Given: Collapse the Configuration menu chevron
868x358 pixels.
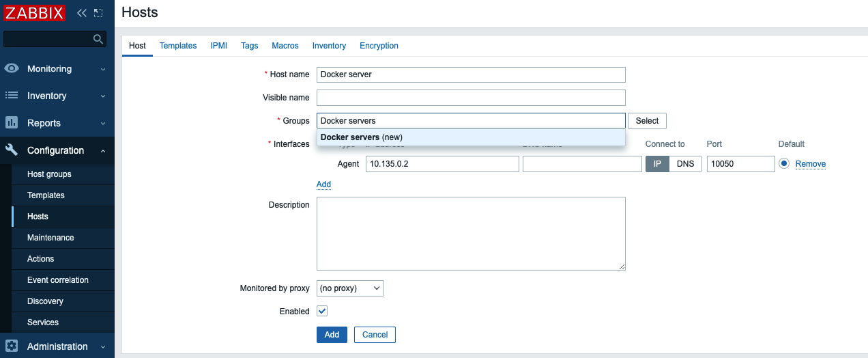Looking at the screenshot, I should [103, 151].
